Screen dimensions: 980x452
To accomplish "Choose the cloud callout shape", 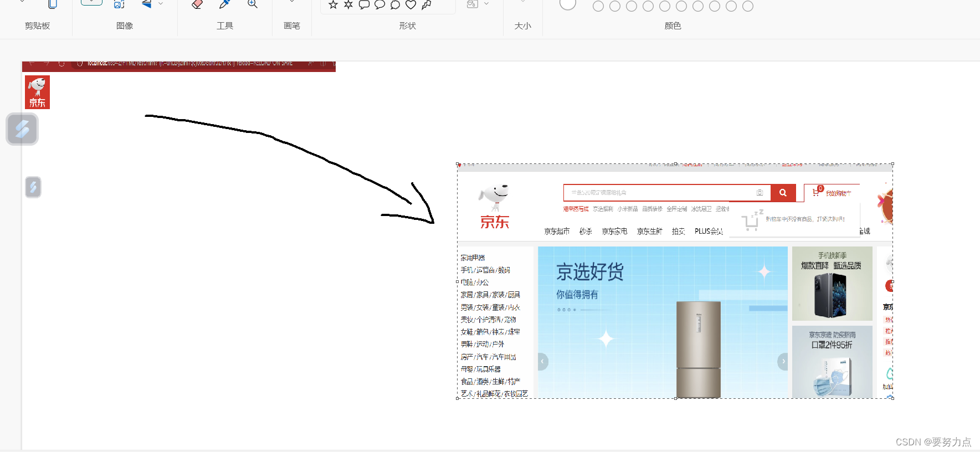I will (x=395, y=5).
